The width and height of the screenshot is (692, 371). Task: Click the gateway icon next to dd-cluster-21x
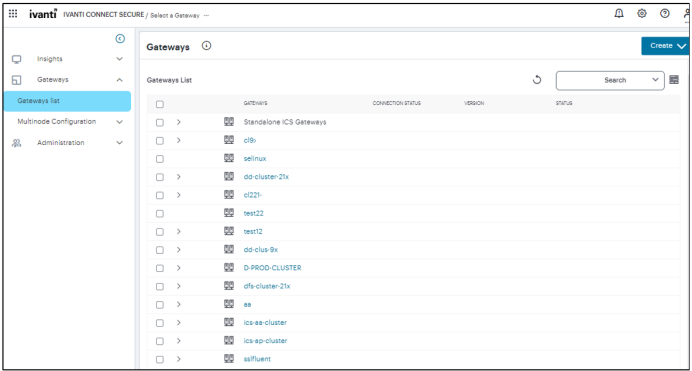[x=229, y=176]
